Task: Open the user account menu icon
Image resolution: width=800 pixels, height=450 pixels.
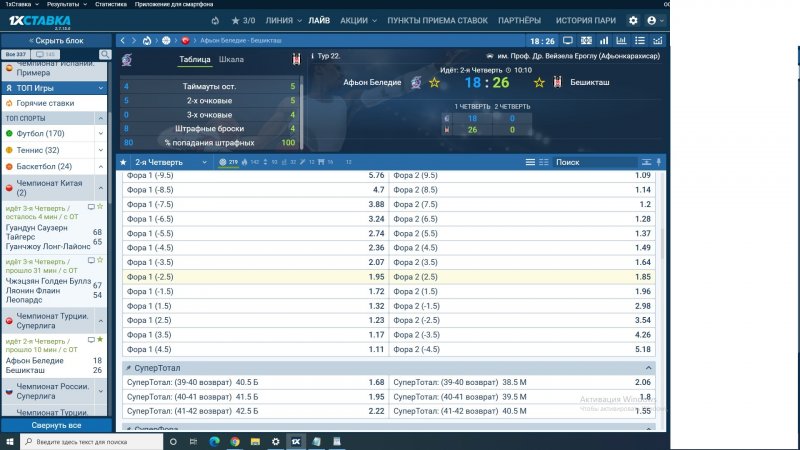Action: tap(653, 20)
